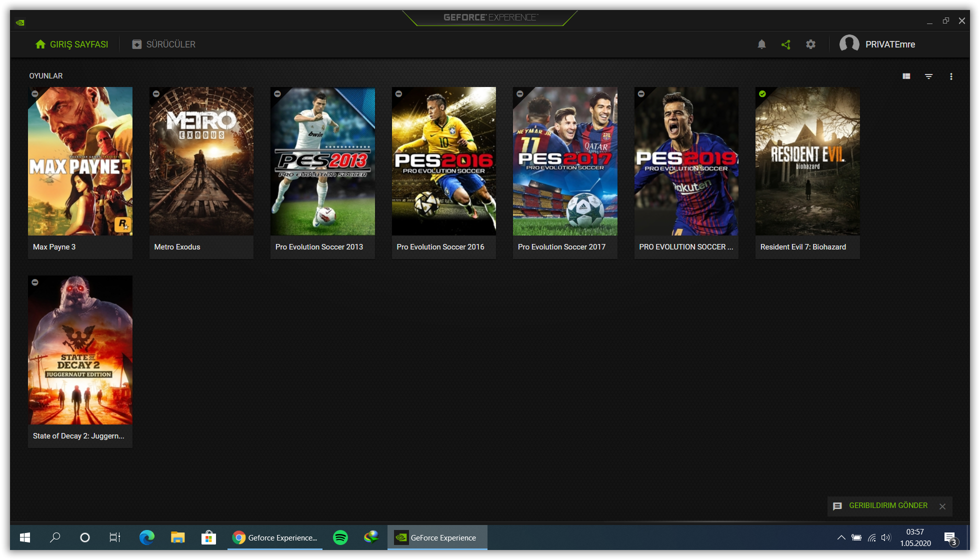The image size is (980, 560).
Task: Click the PRIVATEmre profile avatar
Action: pos(849,44)
